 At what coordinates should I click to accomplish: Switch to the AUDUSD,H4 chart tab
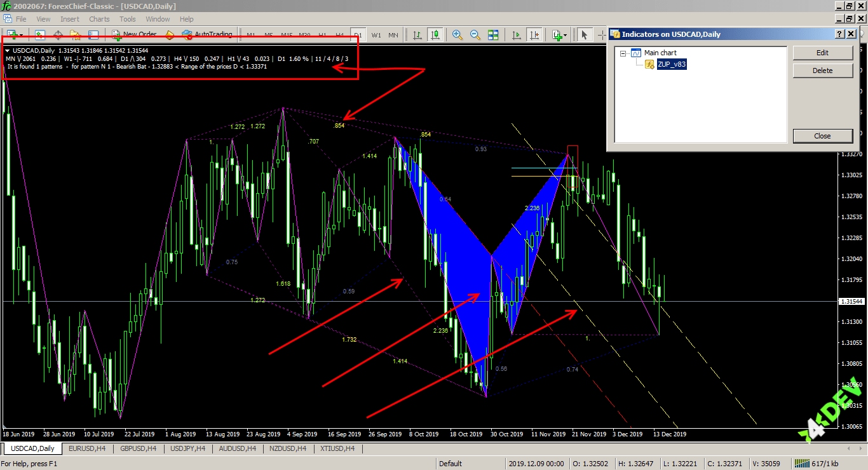pos(237,448)
